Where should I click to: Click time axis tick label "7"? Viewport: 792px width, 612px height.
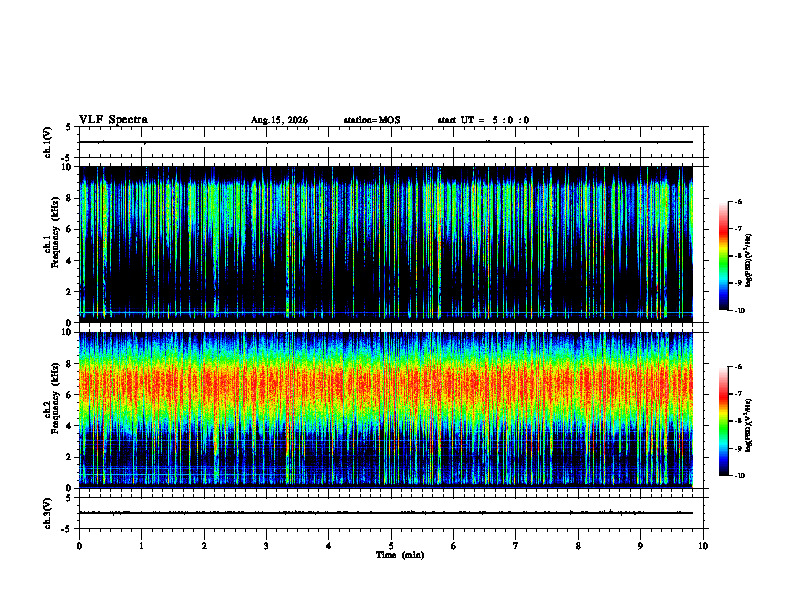(516, 546)
